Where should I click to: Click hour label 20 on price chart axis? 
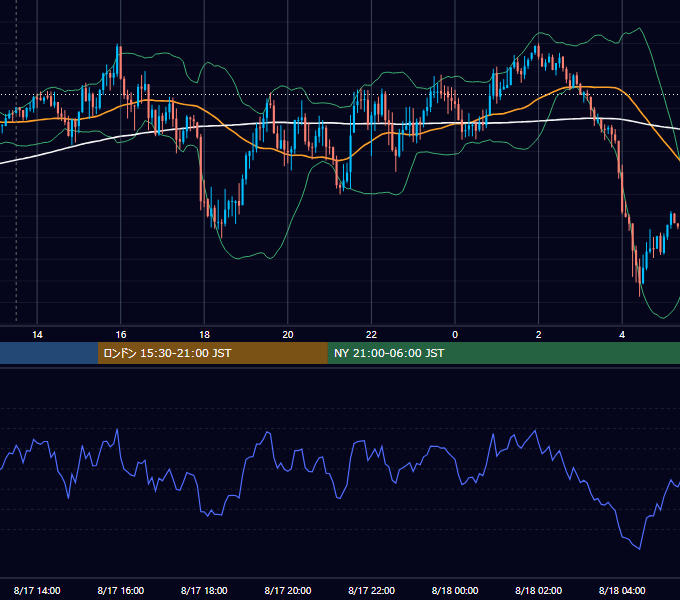pyautogui.click(x=288, y=335)
